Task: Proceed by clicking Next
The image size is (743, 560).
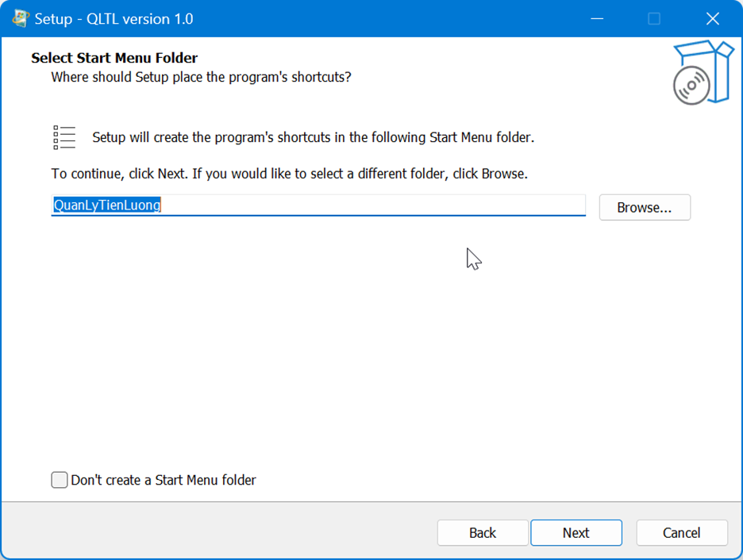Action: (x=576, y=533)
